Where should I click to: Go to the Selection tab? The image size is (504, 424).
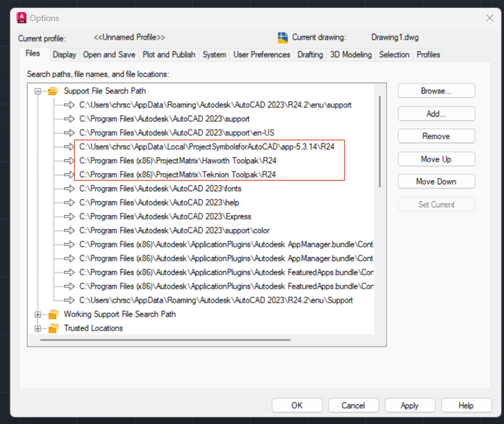tap(394, 54)
